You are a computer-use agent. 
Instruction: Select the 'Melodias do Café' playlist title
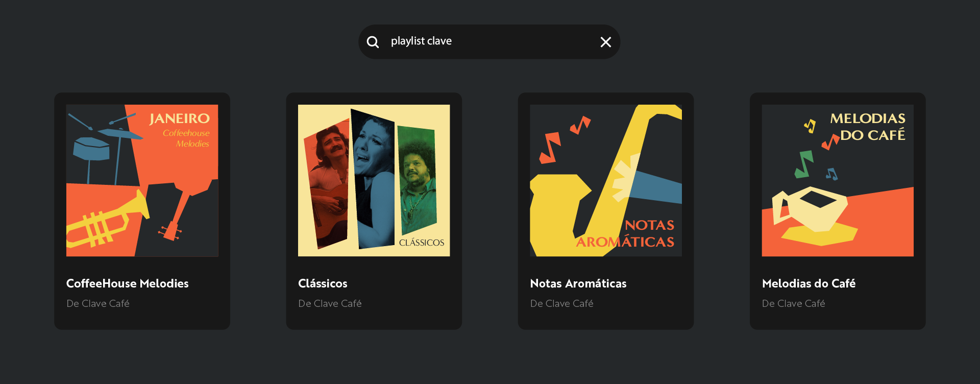tap(808, 283)
